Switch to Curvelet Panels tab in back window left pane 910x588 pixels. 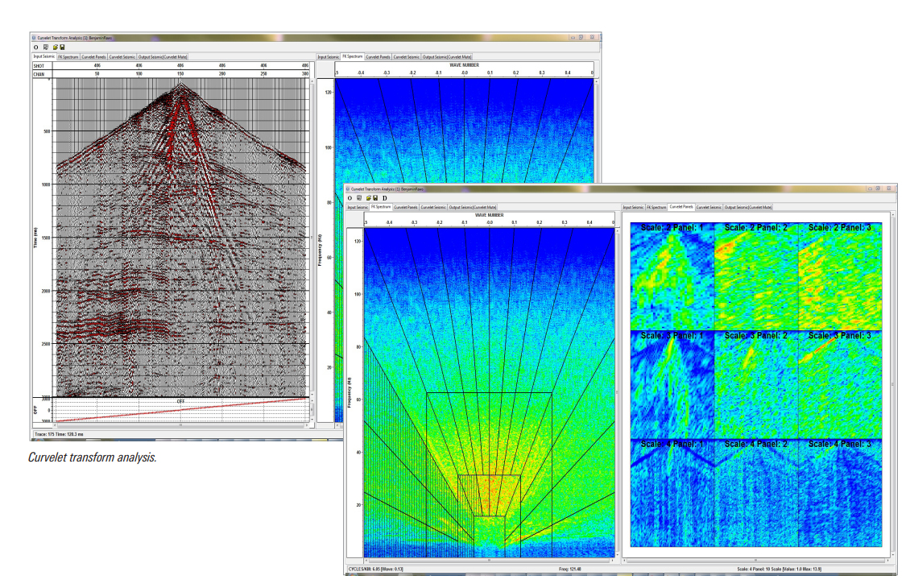pyautogui.click(x=94, y=57)
